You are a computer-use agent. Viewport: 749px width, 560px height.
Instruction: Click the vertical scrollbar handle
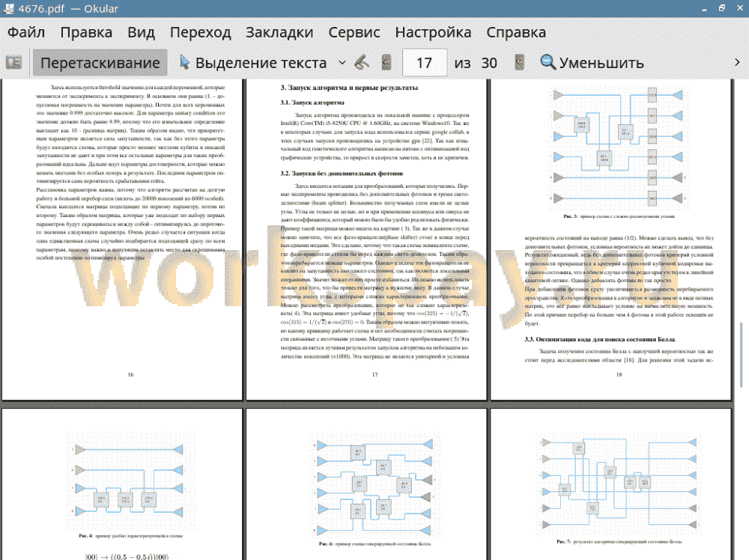[x=742, y=355]
